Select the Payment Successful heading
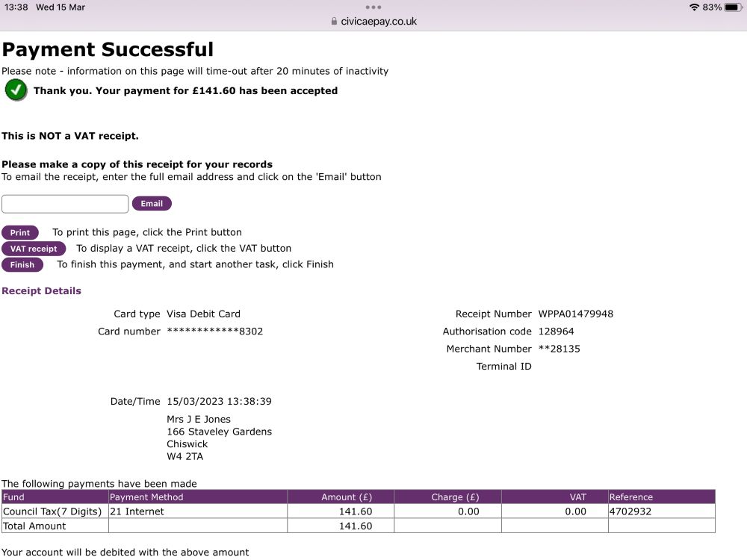 [x=108, y=49]
